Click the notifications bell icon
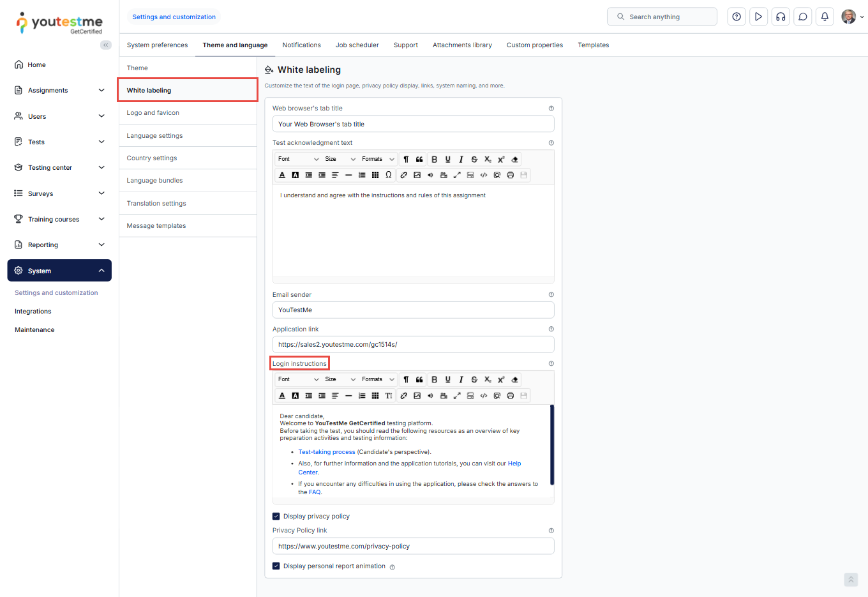This screenshot has width=868, height=597. (825, 17)
